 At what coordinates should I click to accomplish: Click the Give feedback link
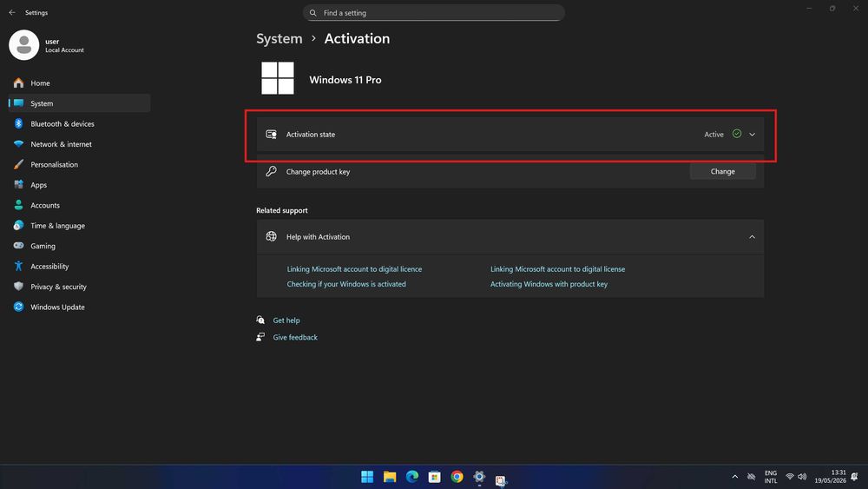(x=295, y=337)
